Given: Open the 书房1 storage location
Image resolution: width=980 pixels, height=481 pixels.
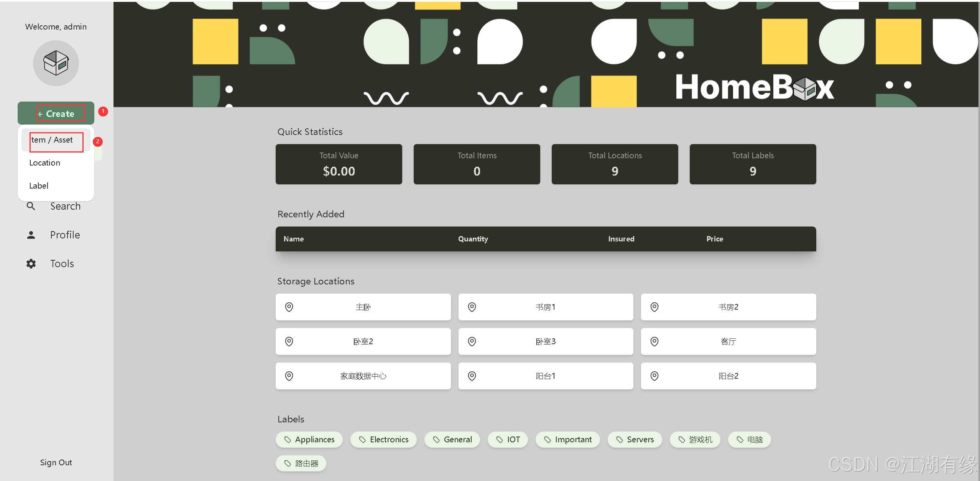Looking at the screenshot, I should 546,307.
